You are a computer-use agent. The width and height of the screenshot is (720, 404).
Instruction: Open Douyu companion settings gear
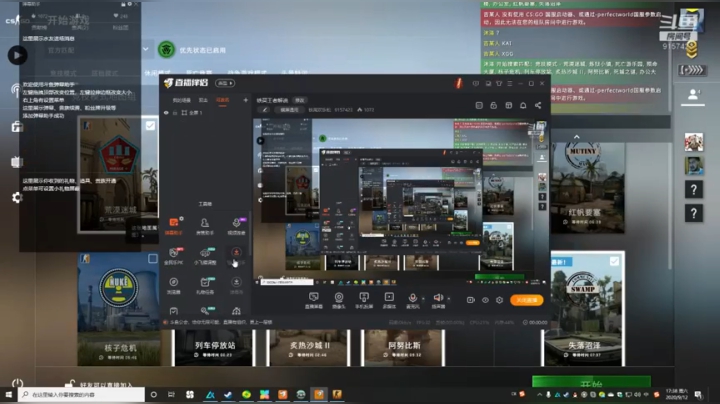[x=500, y=300]
